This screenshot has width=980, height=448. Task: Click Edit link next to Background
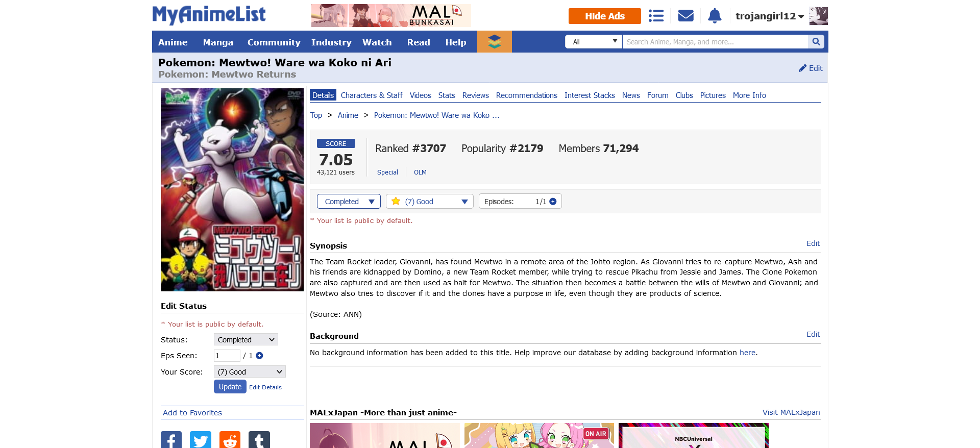813,334
